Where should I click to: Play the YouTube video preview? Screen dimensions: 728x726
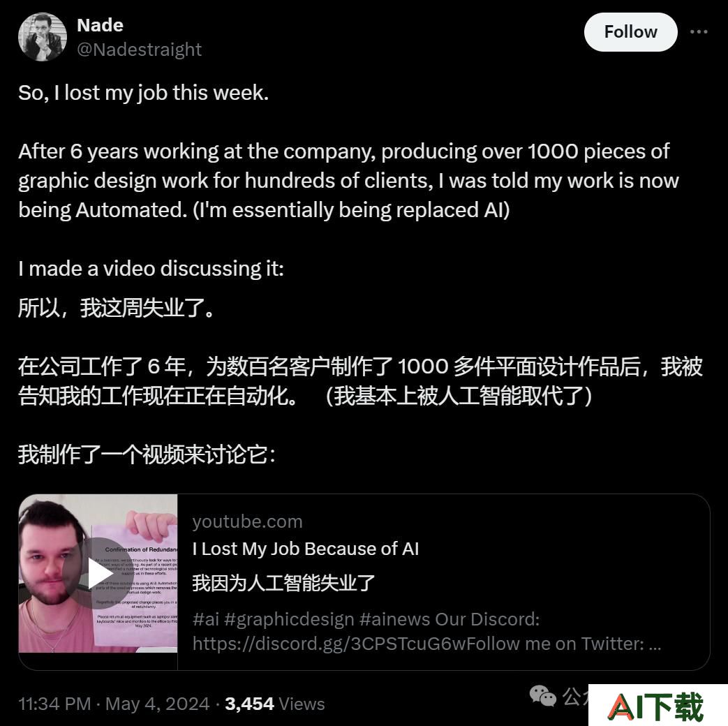coord(98,572)
